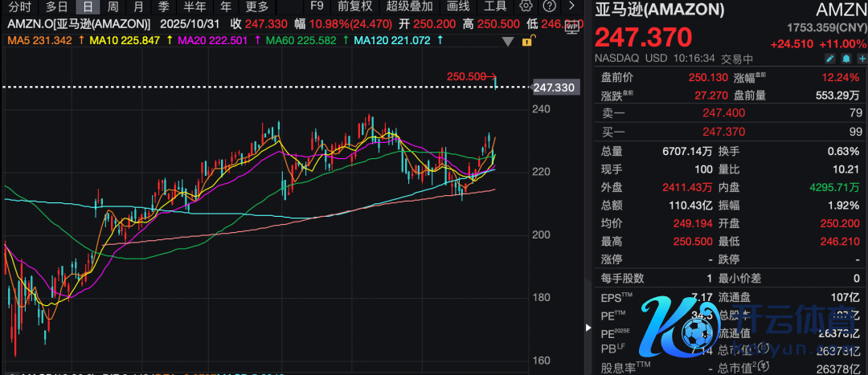
Task: Open chart settings gear icon
Action: pos(526,6)
